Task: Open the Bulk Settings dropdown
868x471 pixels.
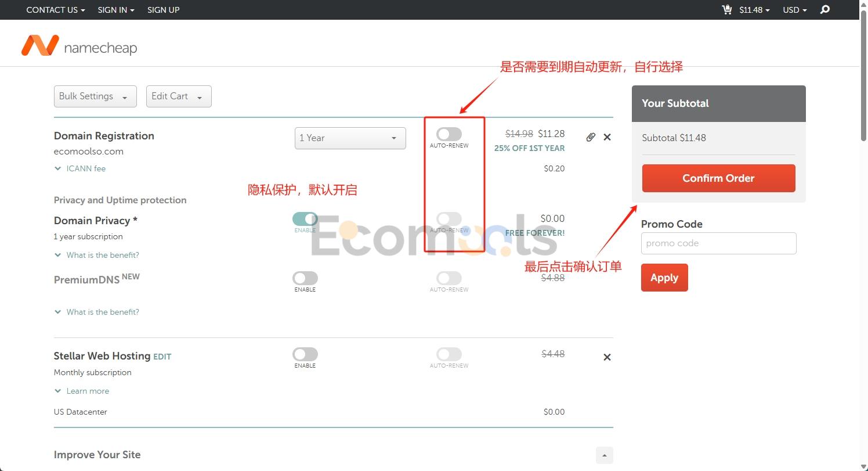Action: pos(95,96)
